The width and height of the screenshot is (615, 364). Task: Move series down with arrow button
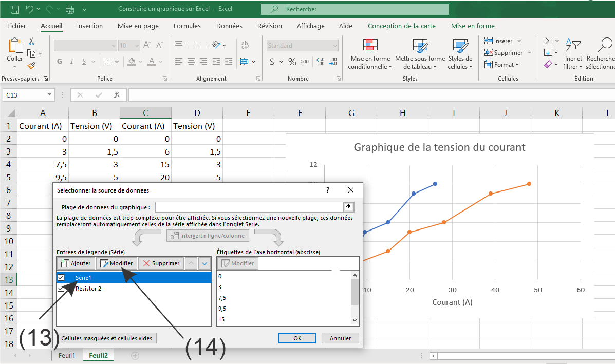(204, 263)
